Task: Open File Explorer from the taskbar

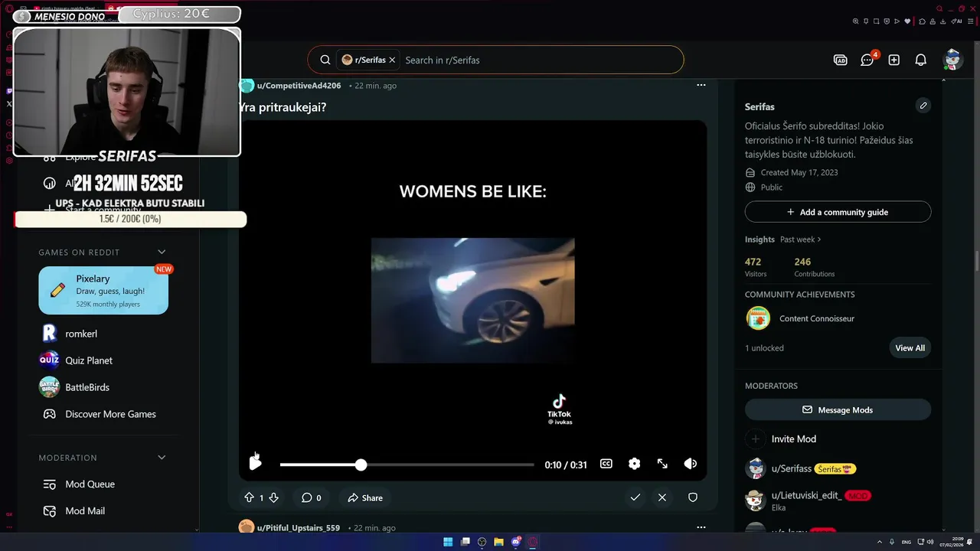Action: click(498, 542)
